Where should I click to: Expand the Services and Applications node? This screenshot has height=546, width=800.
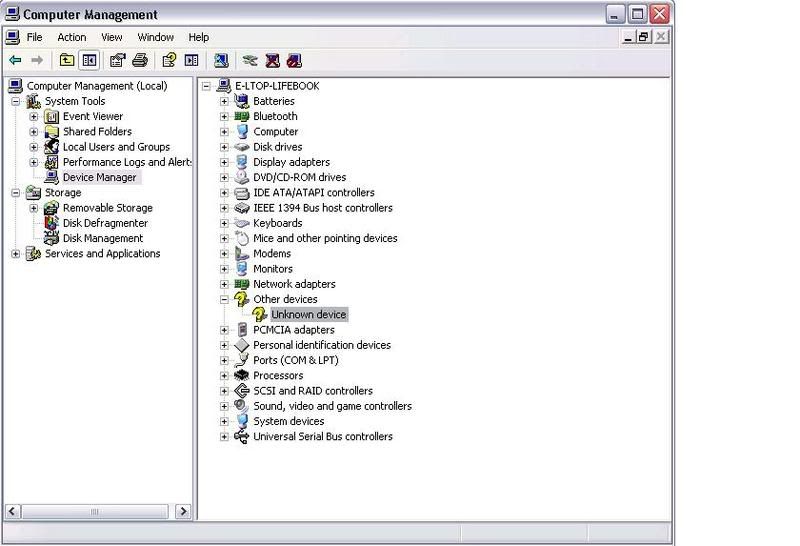(15, 254)
